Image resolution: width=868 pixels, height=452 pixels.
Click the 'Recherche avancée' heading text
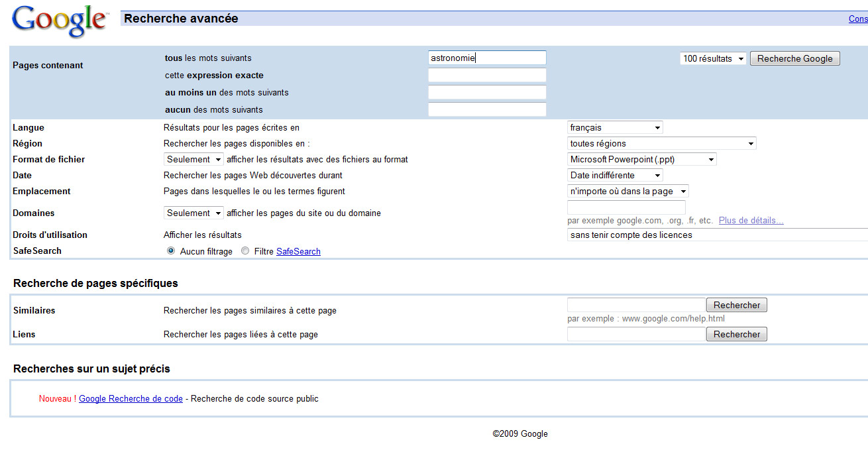point(181,19)
